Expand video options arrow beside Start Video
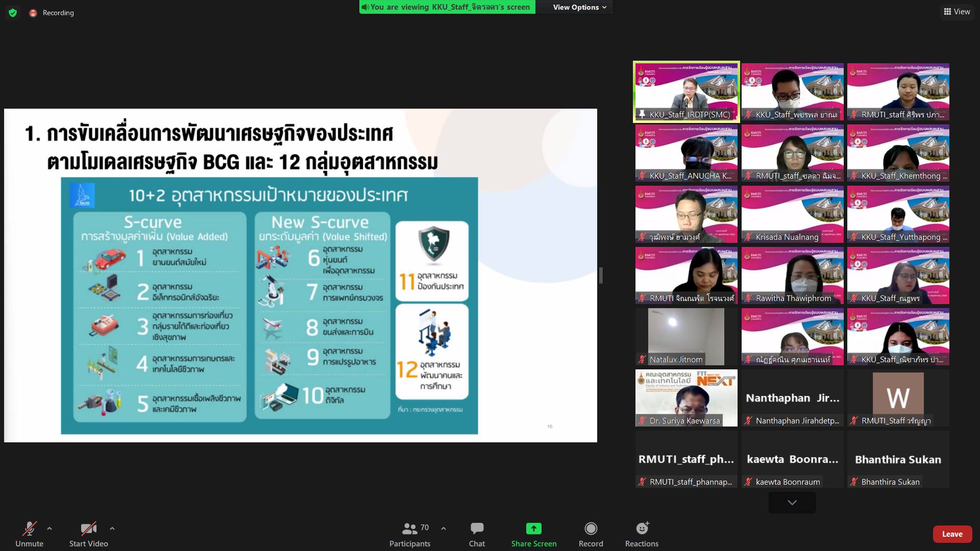Viewport: 980px width, 551px height. point(112,529)
